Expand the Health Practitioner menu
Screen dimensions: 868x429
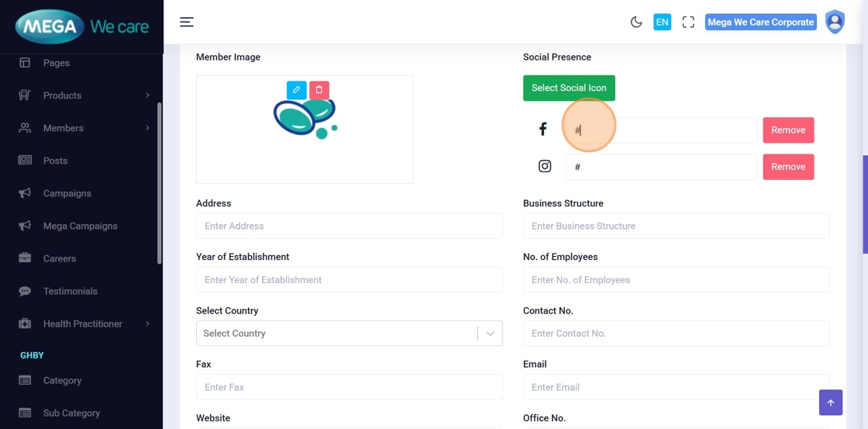click(x=84, y=323)
